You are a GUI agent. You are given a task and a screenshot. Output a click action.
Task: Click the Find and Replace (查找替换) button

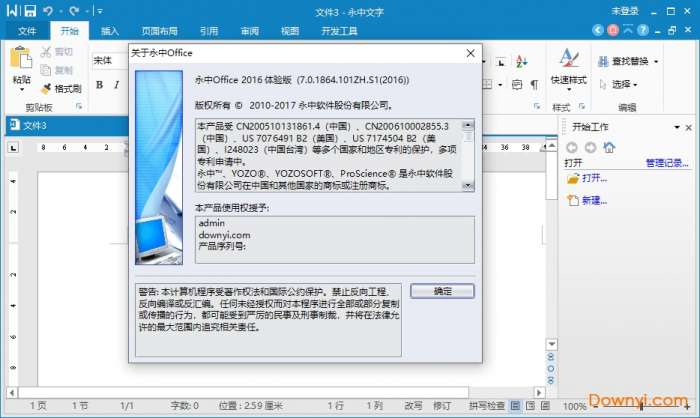coord(623,61)
